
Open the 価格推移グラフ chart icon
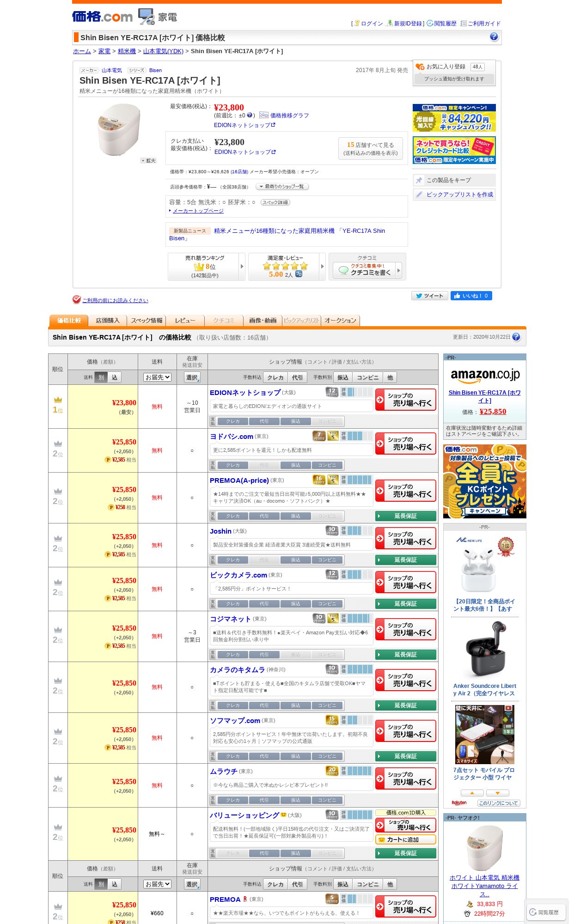point(263,115)
